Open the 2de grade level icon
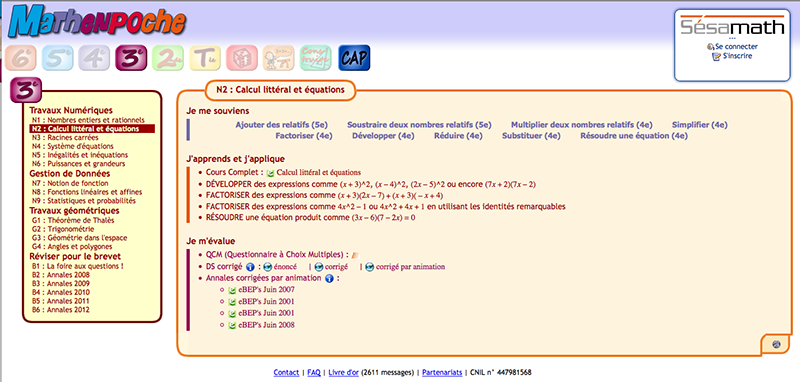The height and width of the screenshot is (382, 800). [x=168, y=58]
